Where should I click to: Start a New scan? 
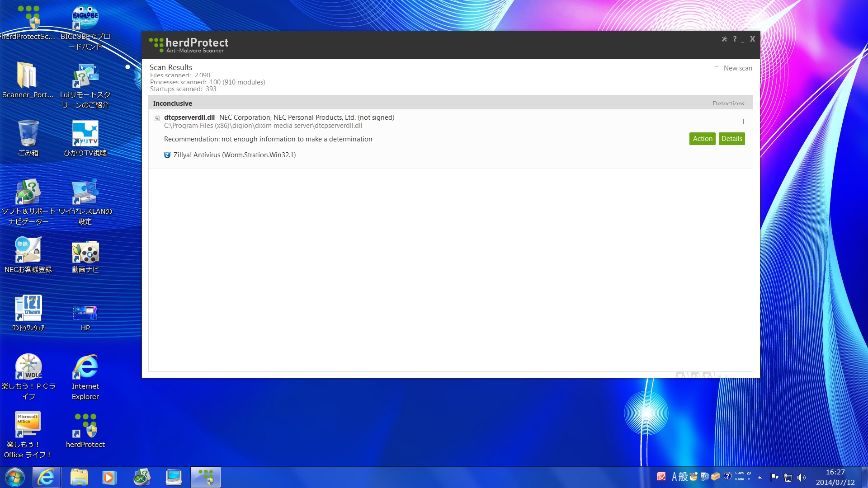coord(738,68)
